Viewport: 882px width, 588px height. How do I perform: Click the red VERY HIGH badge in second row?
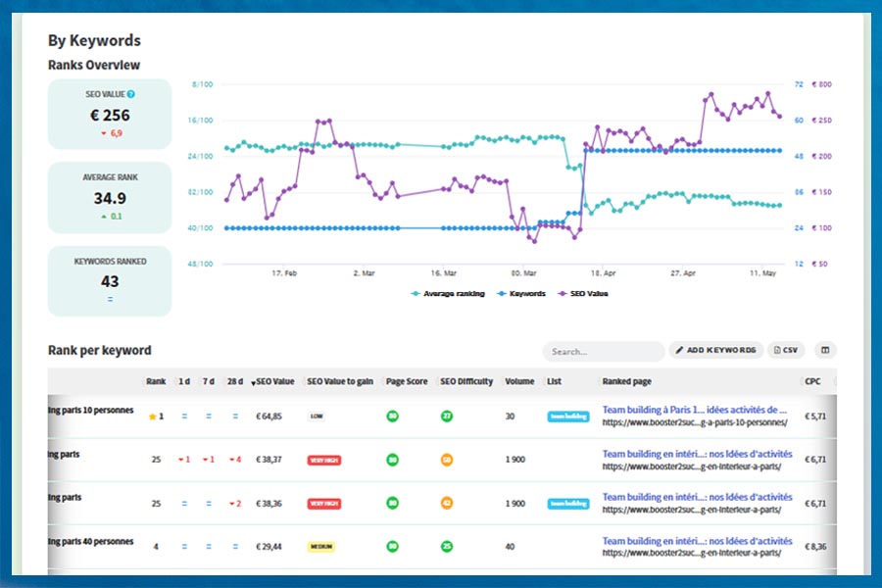point(325,460)
